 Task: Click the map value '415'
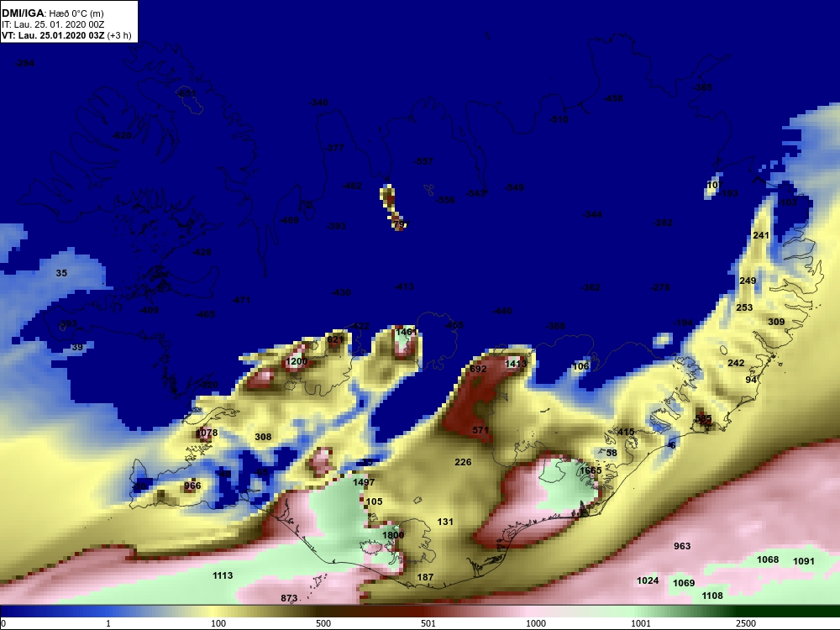pyautogui.click(x=626, y=432)
